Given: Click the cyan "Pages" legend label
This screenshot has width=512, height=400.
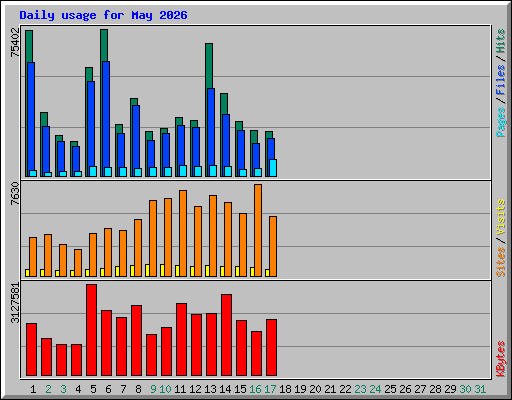Looking at the screenshot, I should point(501,122).
